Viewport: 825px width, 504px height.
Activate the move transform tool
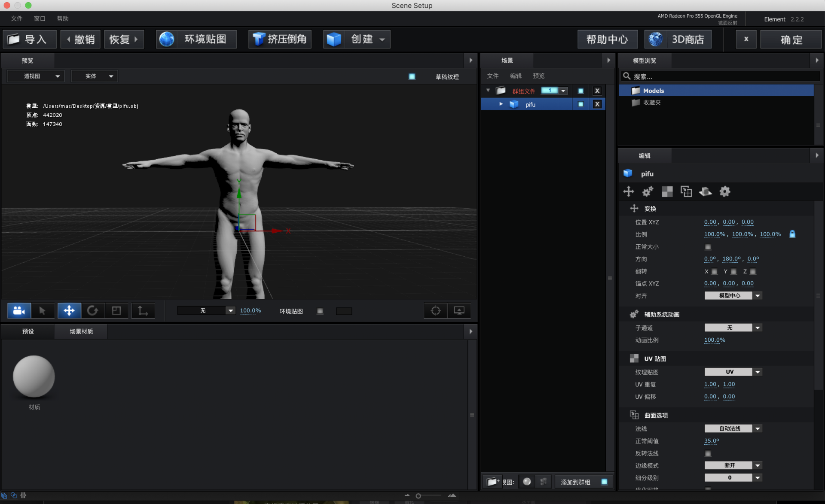[x=69, y=310]
